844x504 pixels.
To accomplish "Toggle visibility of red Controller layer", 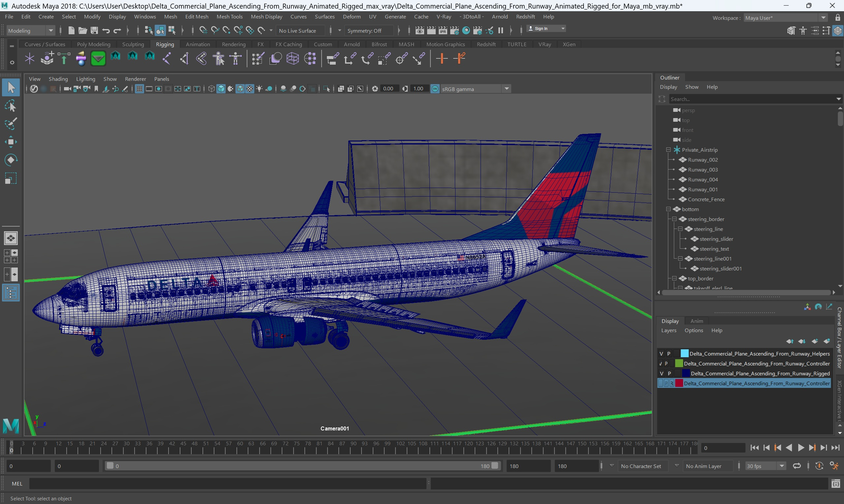I will pos(660,383).
